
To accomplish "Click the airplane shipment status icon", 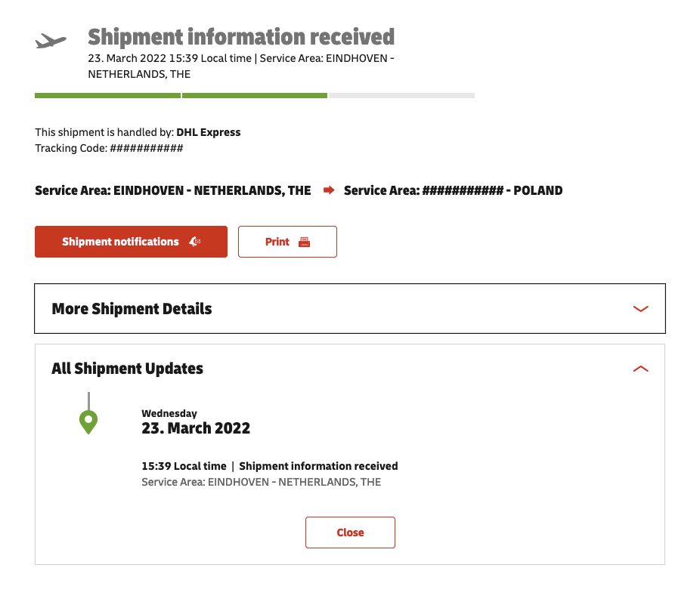I will [x=51, y=41].
